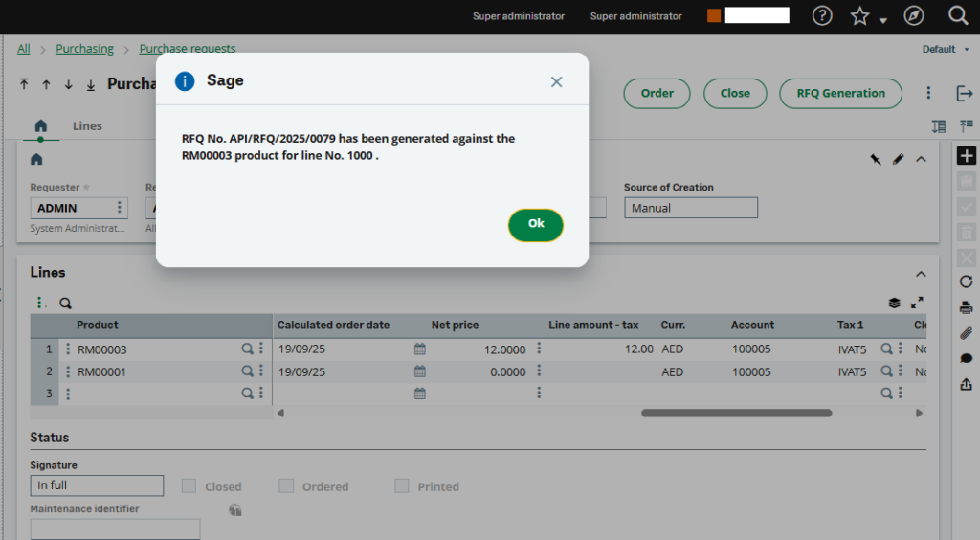Click the Lines grid horizontal scrollbar
This screenshot has width=980, height=540.
click(735, 414)
